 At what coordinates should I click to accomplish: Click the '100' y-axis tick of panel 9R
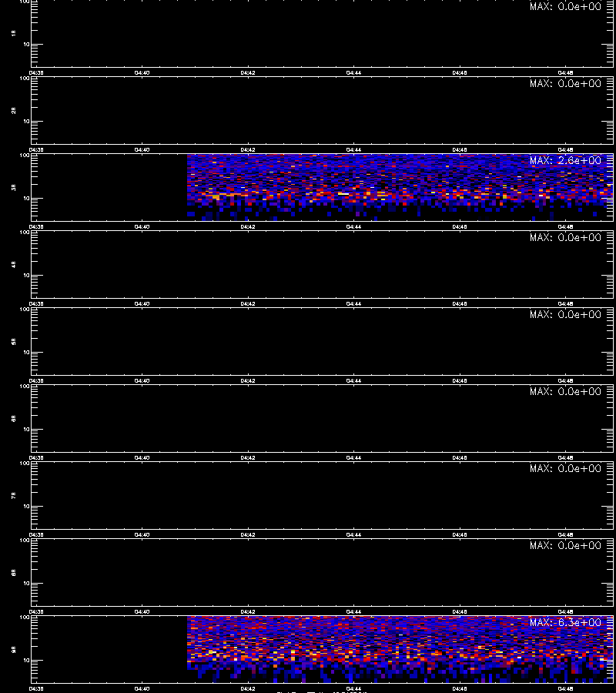[25, 618]
